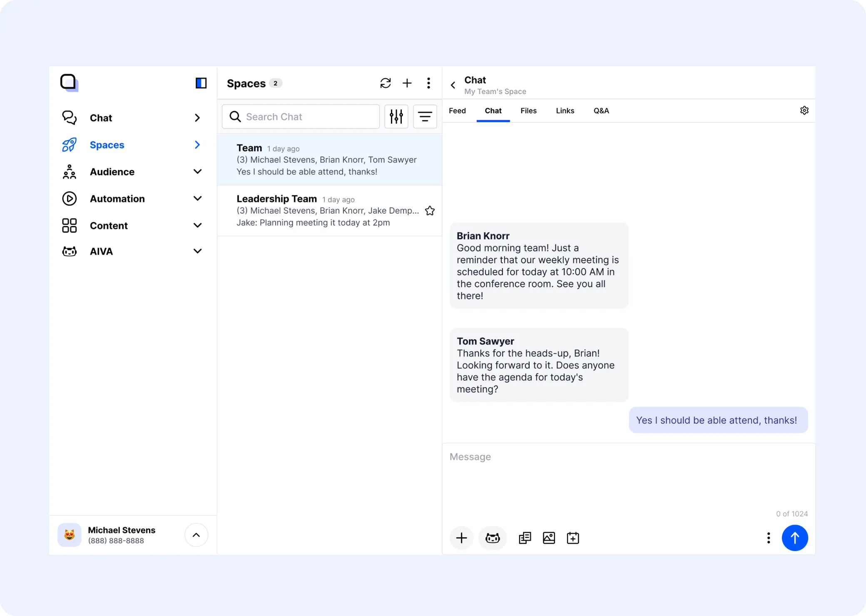Go back from Chat header arrow
This screenshot has width=866, height=616.
(x=453, y=85)
